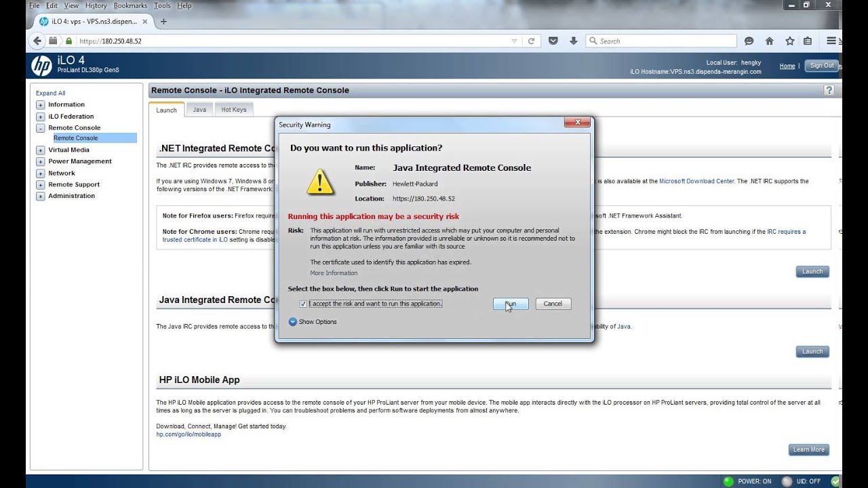Viewport: 868px width, 488px height.
Task: Click the Java link in page text
Action: 624,327
